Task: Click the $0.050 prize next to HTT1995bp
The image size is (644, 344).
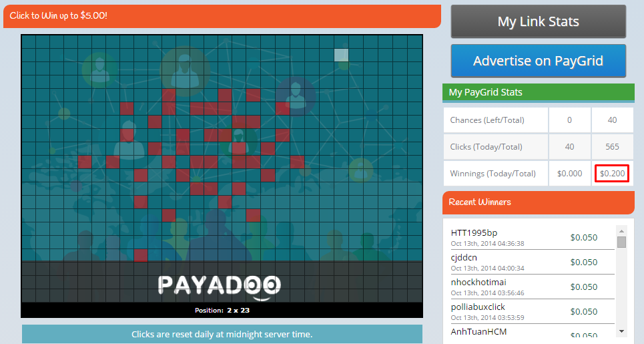Action: pos(584,238)
